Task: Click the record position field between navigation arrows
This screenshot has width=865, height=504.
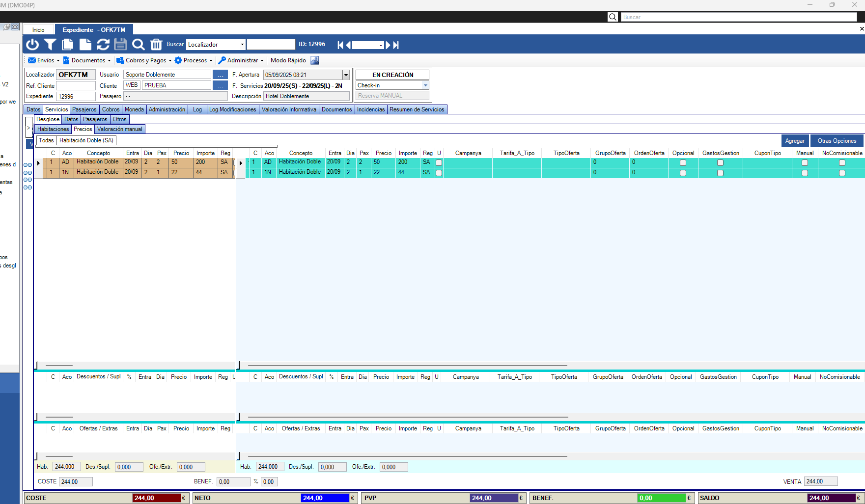Action: (x=368, y=45)
